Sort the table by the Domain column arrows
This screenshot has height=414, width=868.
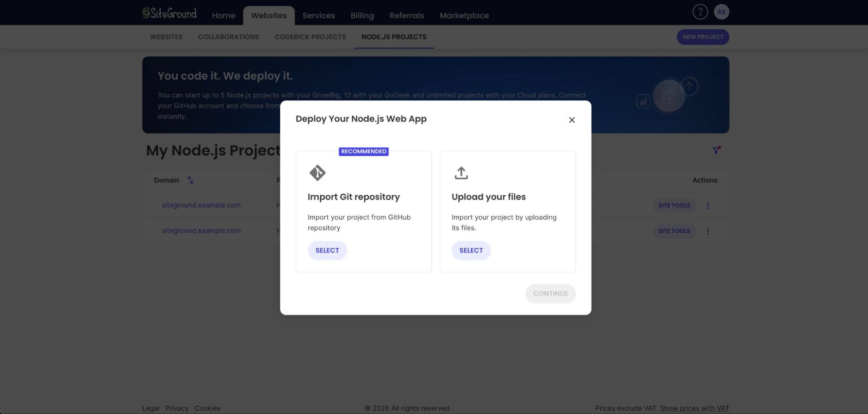(x=190, y=180)
